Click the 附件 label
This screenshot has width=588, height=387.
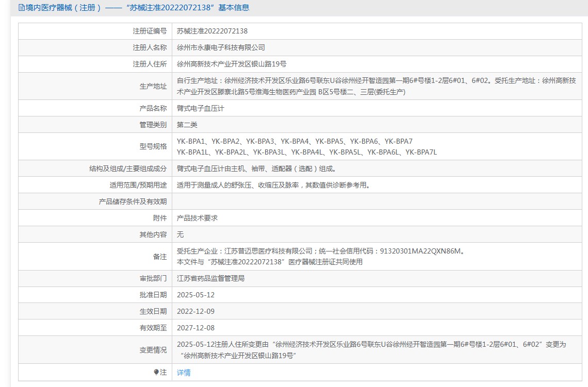pos(160,218)
